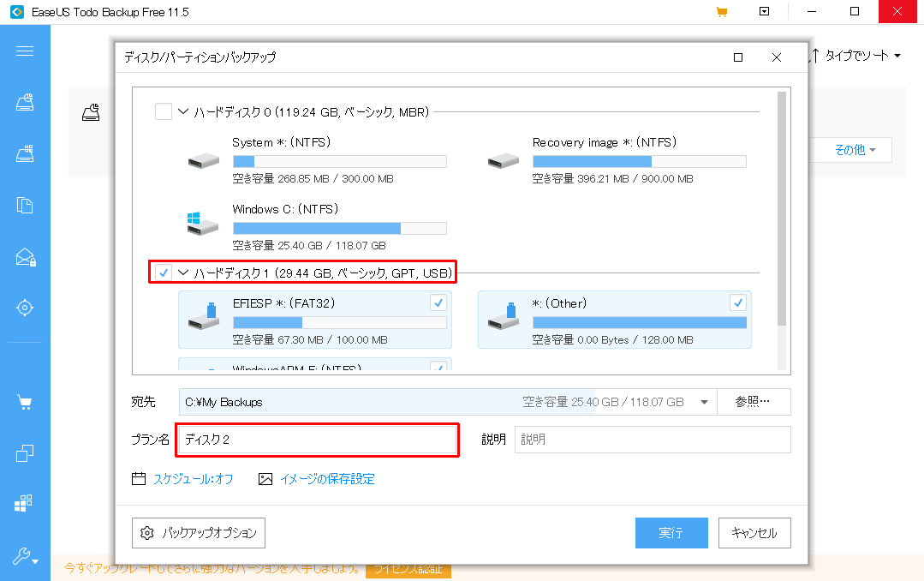
Task: Click the 空き容量 0.00 Bytes text
Action: 613,339
